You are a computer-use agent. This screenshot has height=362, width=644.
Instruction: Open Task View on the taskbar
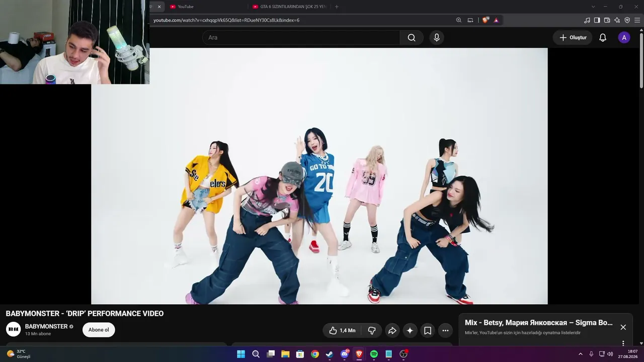click(x=271, y=354)
